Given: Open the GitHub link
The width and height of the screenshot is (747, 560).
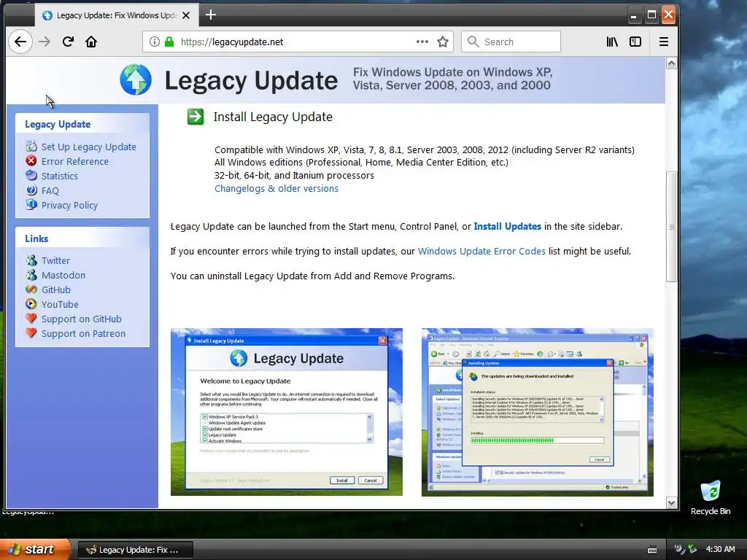Looking at the screenshot, I should click(x=55, y=290).
